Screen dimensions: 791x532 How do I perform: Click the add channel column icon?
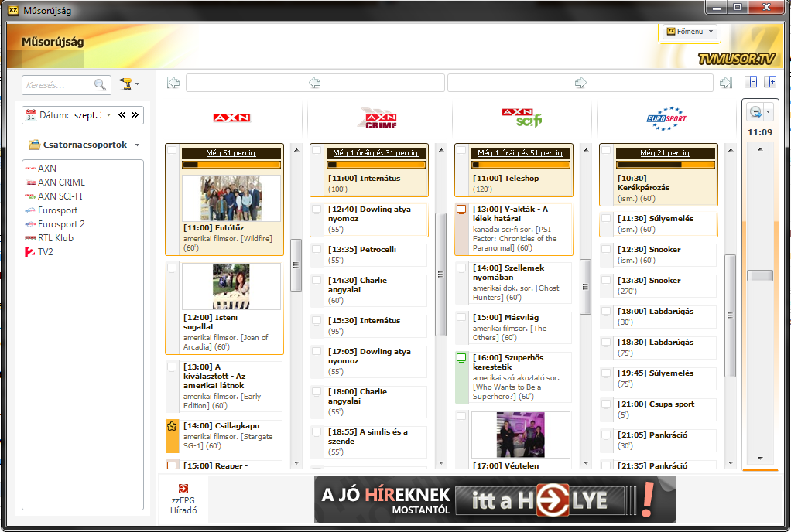(770, 83)
